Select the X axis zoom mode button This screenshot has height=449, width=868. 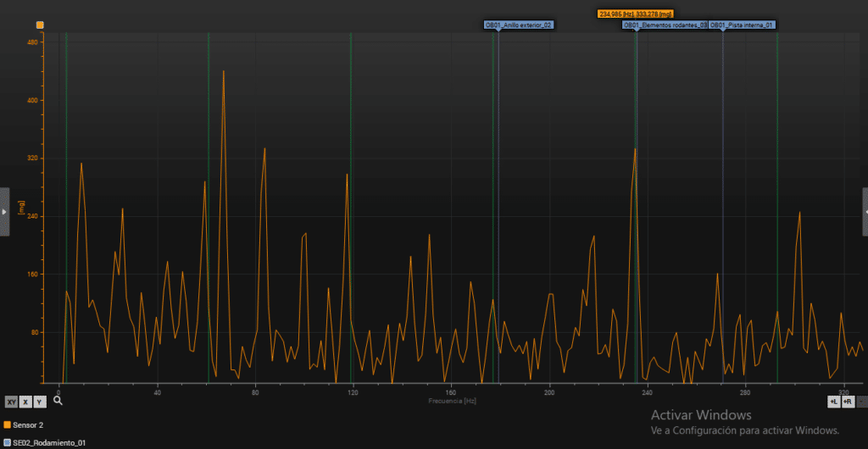pos(25,402)
